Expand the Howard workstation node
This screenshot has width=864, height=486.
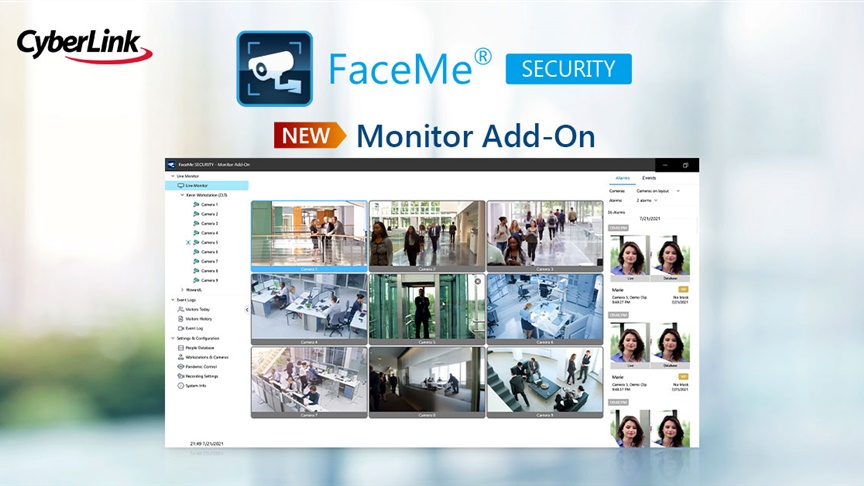pos(182,290)
